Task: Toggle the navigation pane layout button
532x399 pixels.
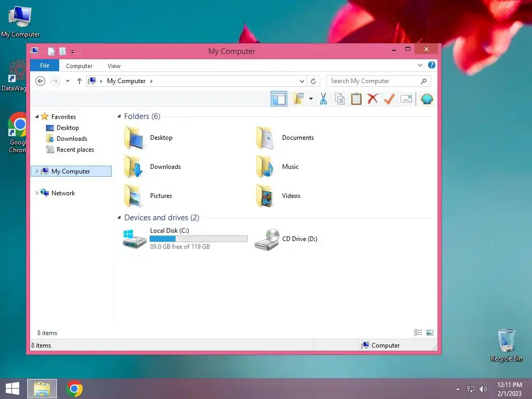Action: 279,99
